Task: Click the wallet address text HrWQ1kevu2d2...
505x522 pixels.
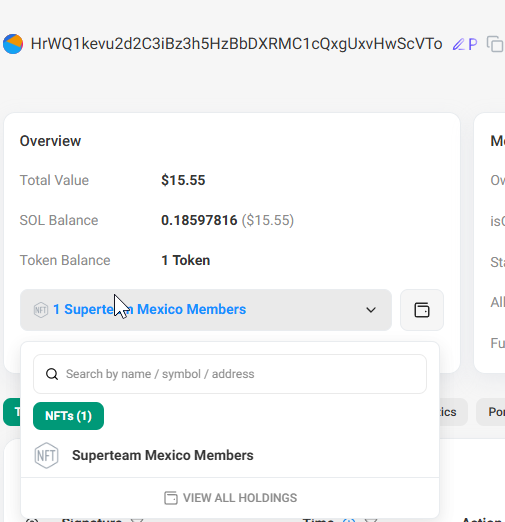Action: 236,44
